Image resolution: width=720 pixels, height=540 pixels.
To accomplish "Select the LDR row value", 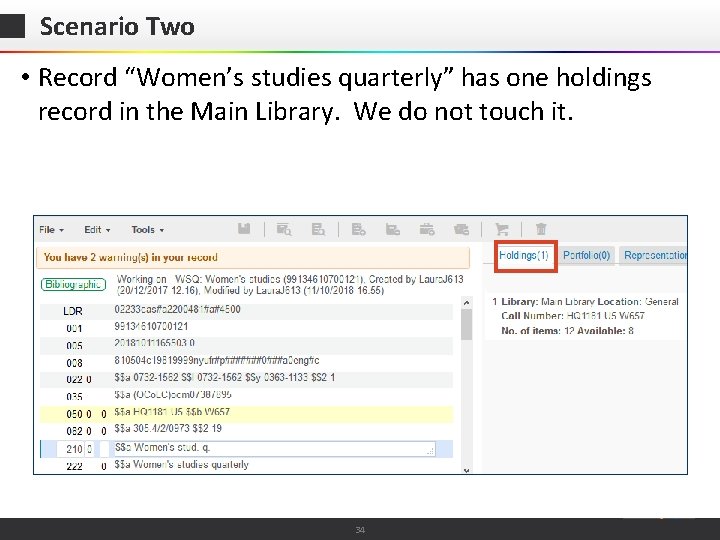I will (x=177, y=309).
